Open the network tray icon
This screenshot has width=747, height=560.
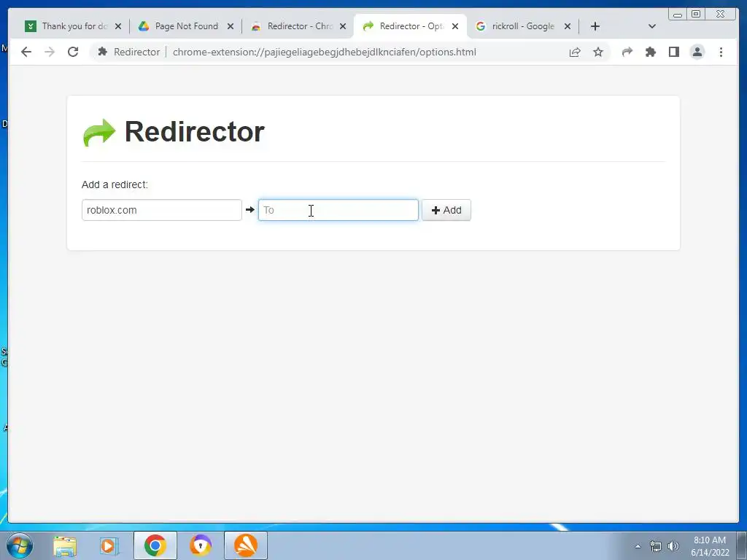tap(656, 546)
